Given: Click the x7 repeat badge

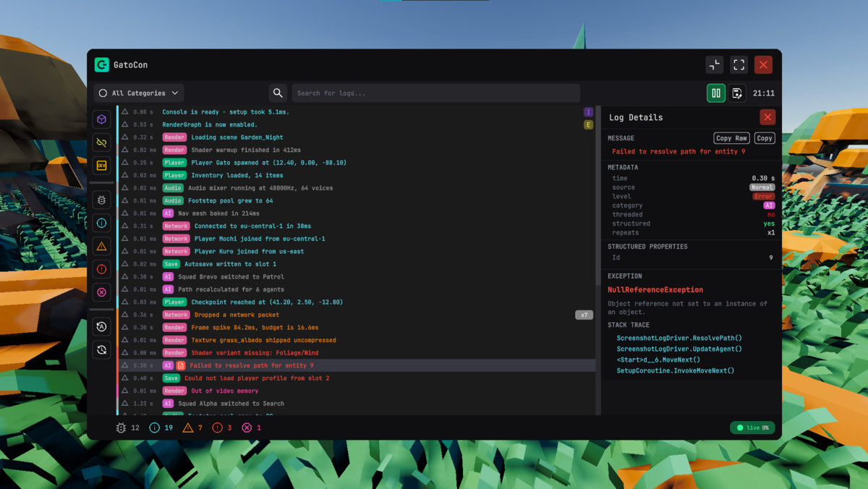Looking at the screenshot, I should point(584,315).
